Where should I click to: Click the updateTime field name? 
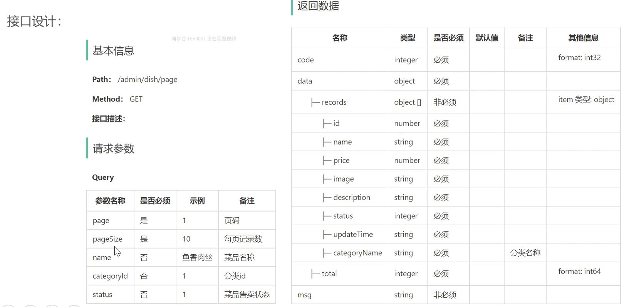click(353, 234)
